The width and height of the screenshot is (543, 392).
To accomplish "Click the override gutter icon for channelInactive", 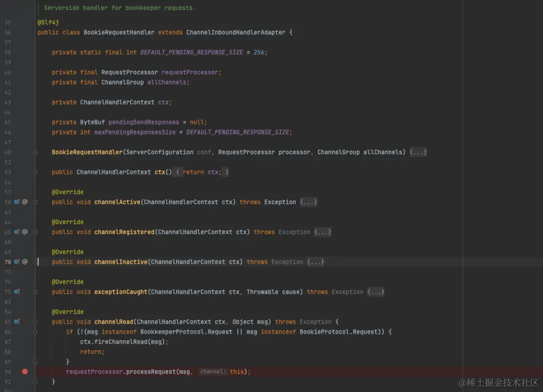I will [17, 262].
